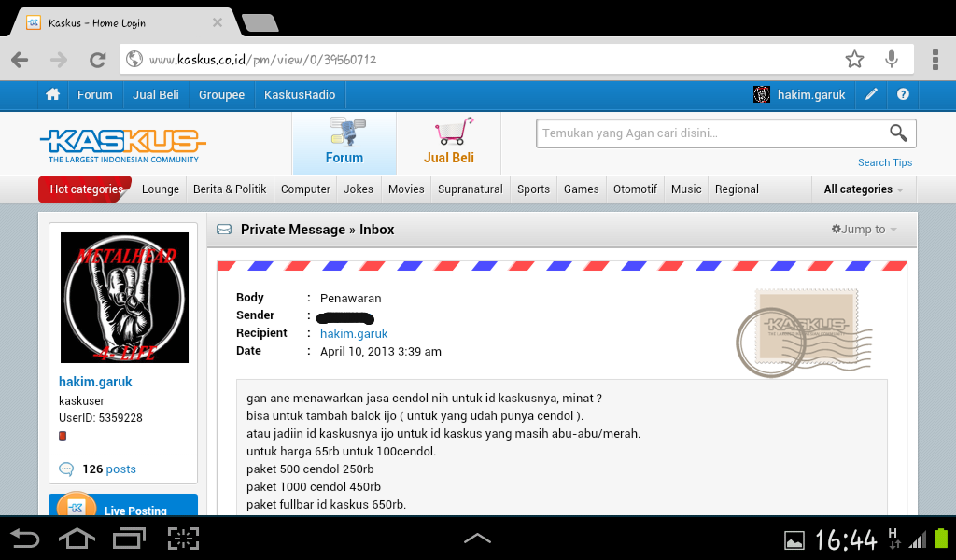
Task: Tap the Android back button
Action: pos(25,539)
